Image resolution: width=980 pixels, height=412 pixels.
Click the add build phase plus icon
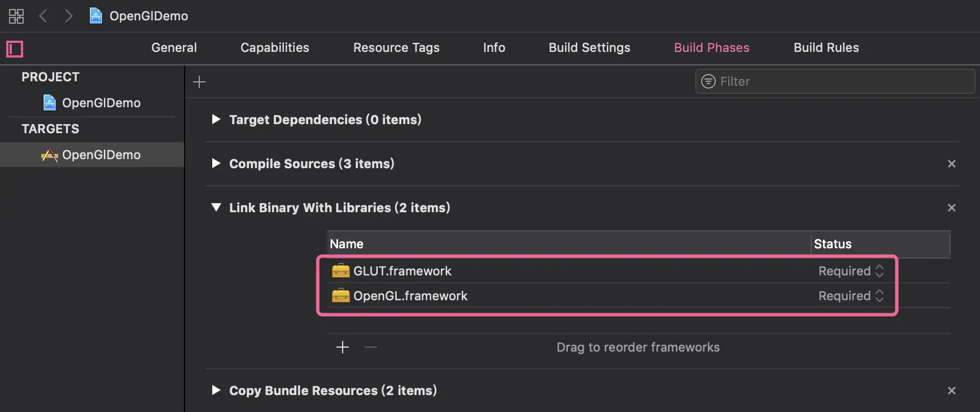[199, 82]
